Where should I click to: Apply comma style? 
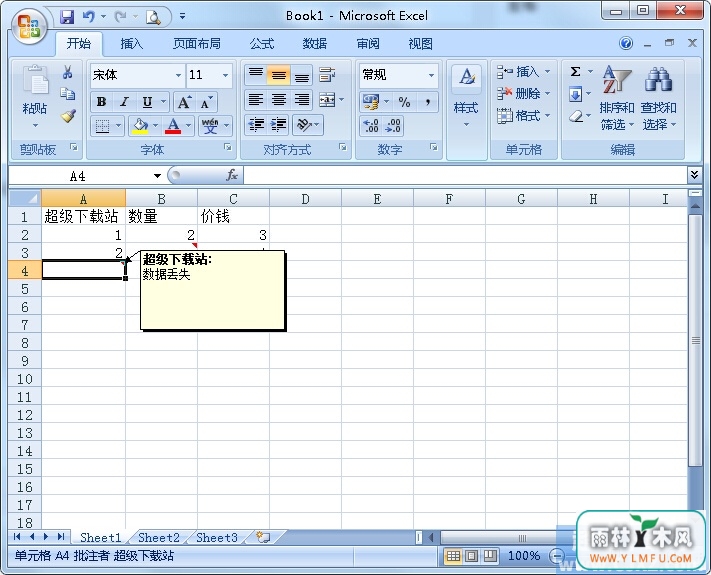428,102
